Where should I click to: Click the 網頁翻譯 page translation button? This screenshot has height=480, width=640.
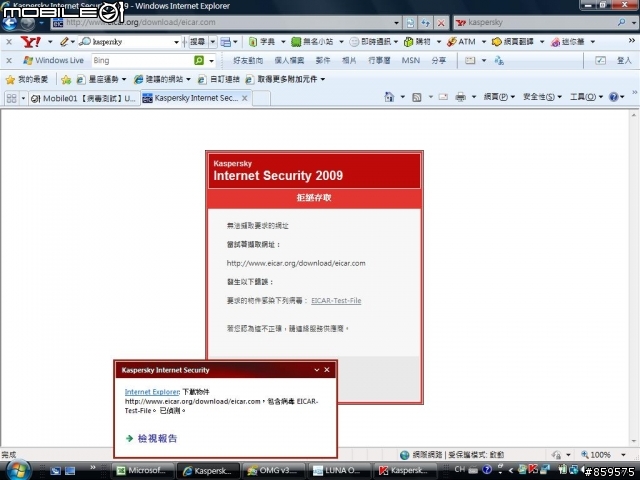point(513,42)
